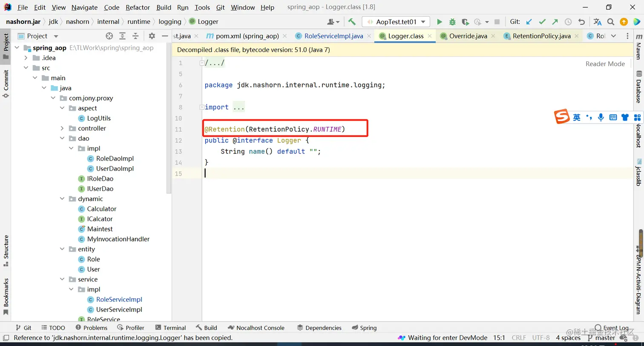This screenshot has width=644, height=346.
Task: Collapse the entity package
Action: pyautogui.click(x=62, y=249)
